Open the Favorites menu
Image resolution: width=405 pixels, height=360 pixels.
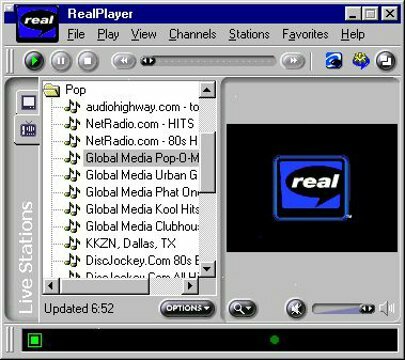click(x=305, y=34)
